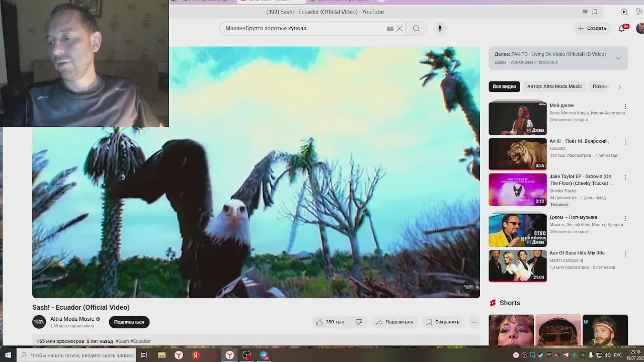
Task: Open the Ace Of Base Hits Mix thumbnail
Action: coord(518,266)
